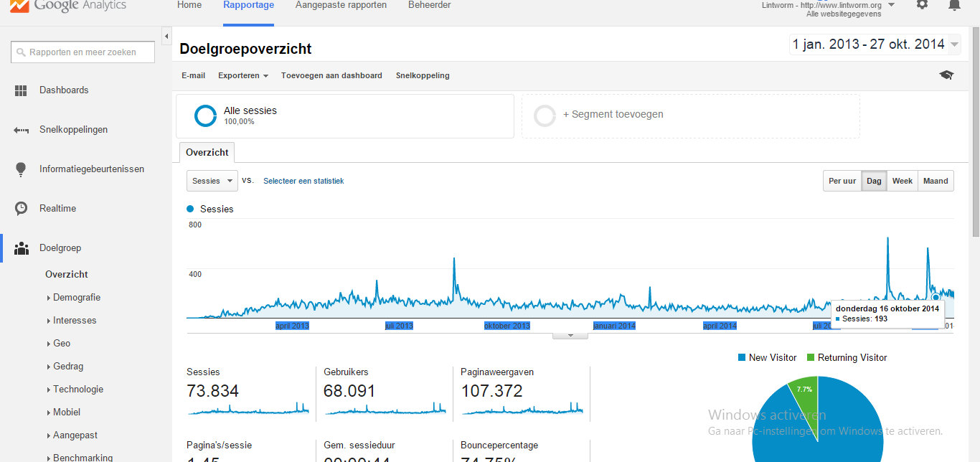Open the Lintworm account selector
Image resolution: width=980 pixels, height=462 pixels.
click(x=828, y=9)
